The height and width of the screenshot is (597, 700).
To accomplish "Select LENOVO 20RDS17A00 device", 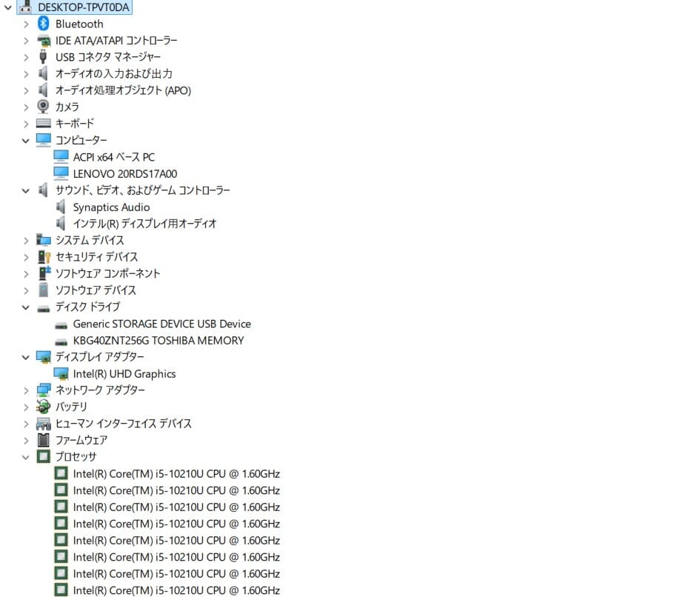I will click(125, 174).
